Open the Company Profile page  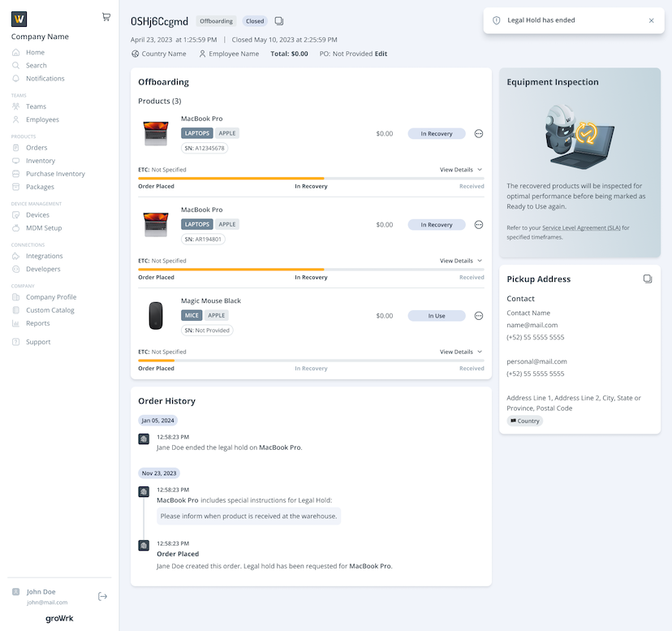pyautogui.click(x=51, y=297)
